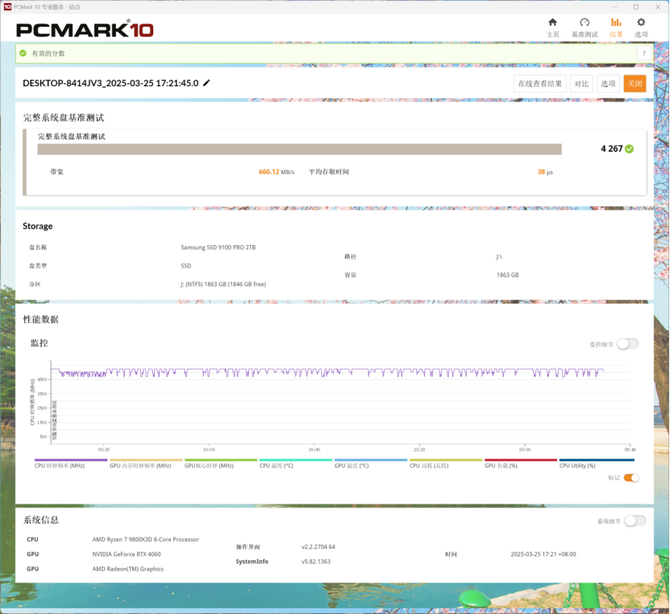Click the CPU Utility (%) legend entry
Viewport: 670px width, 614px height.
[578, 465]
